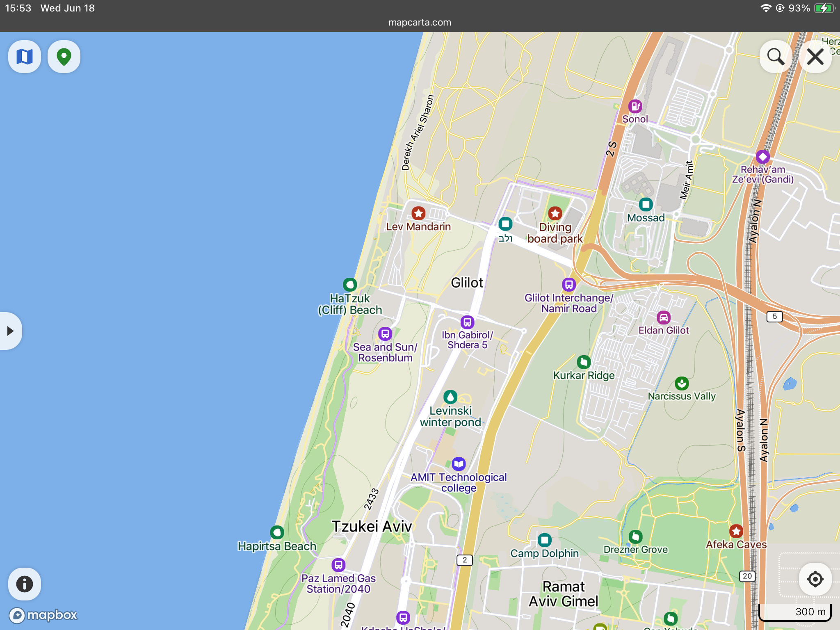
Task: Tap the battery status indicator
Action: pos(824,8)
